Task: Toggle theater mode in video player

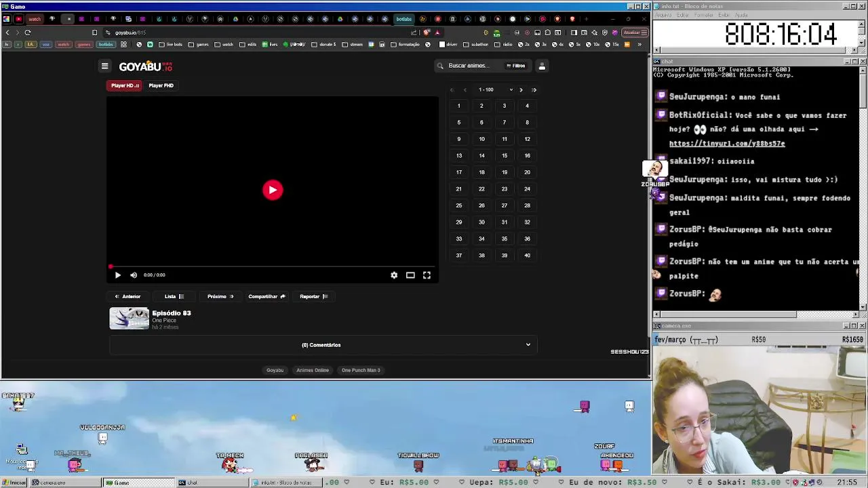Action: [x=410, y=275]
